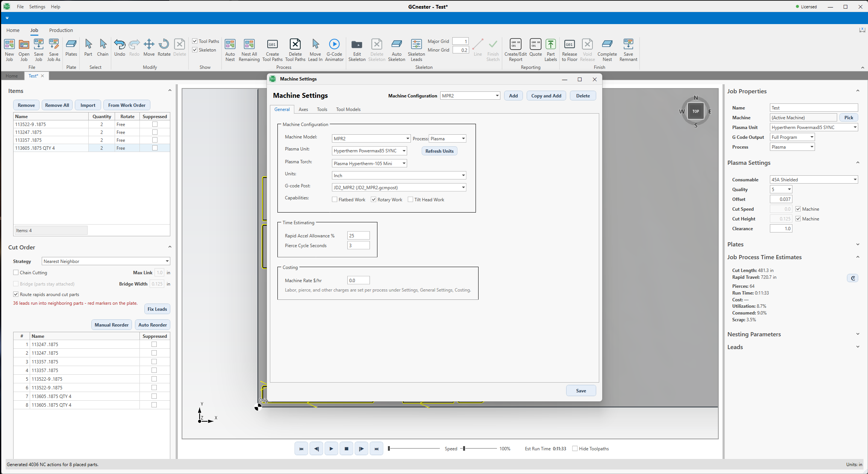
Task: Toggle Route rapids around cut parts
Action: (16, 294)
